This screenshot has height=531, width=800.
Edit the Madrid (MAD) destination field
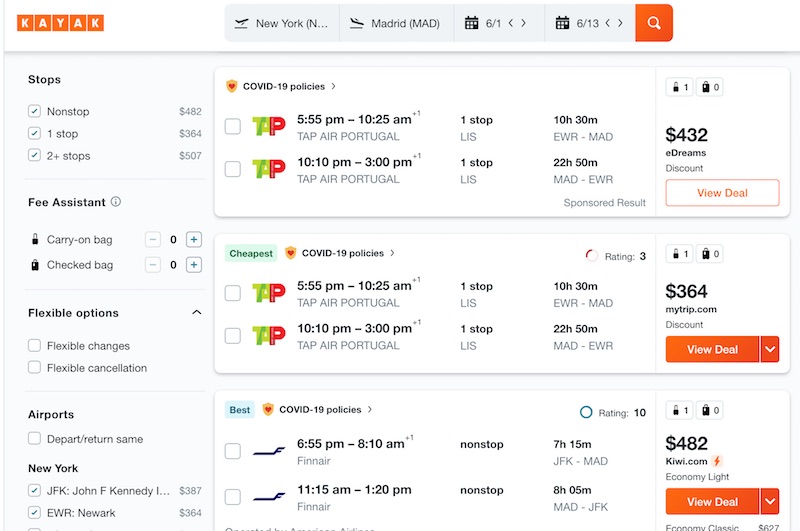397,23
